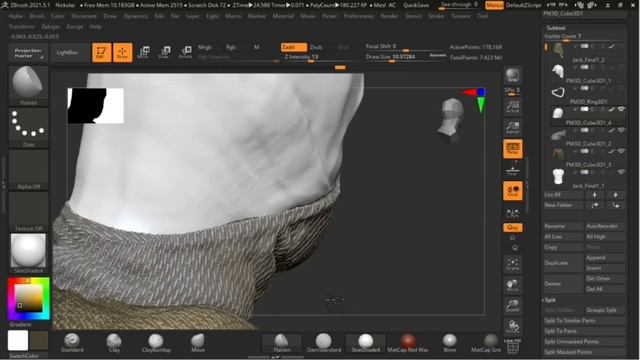Toggle the M material mode
The width and height of the screenshot is (640, 360).
pos(256,47)
